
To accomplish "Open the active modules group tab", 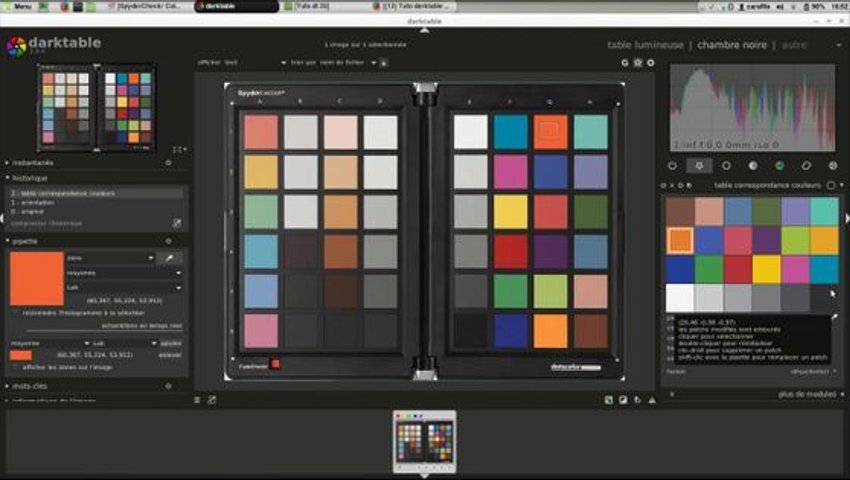I will click(672, 165).
